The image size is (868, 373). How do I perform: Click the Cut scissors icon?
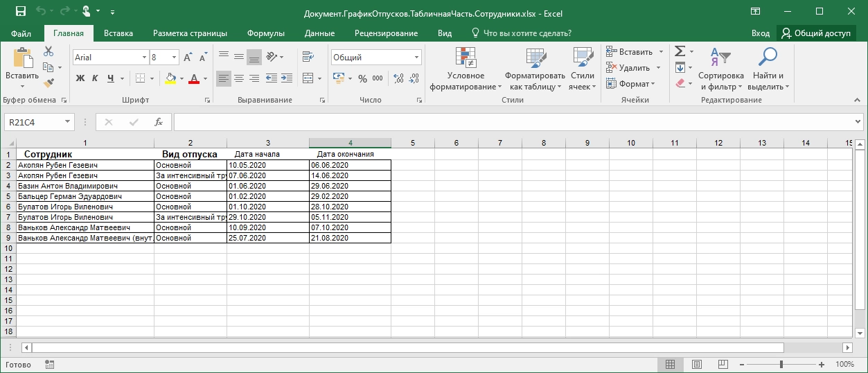tap(48, 51)
